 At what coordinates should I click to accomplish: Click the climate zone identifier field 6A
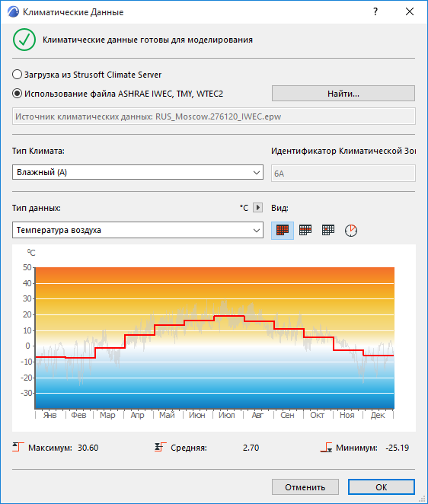[343, 174]
